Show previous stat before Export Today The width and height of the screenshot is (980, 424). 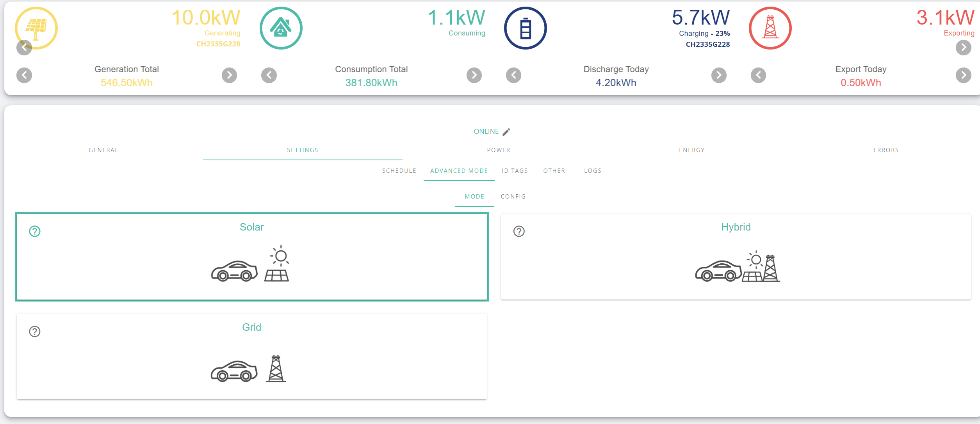[759, 75]
